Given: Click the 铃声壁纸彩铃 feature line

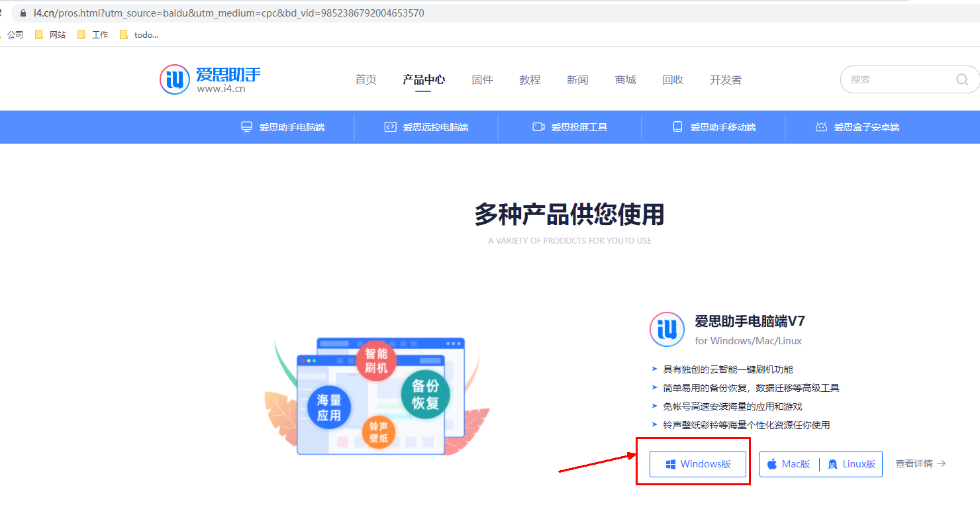Looking at the screenshot, I should tap(746, 425).
